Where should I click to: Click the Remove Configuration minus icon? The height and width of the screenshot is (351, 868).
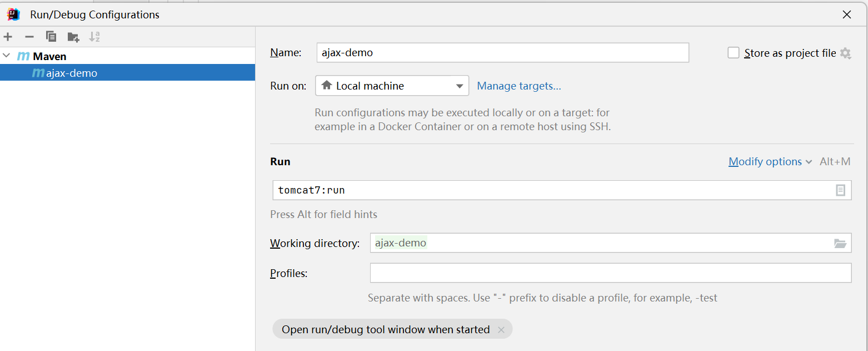click(29, 37)
